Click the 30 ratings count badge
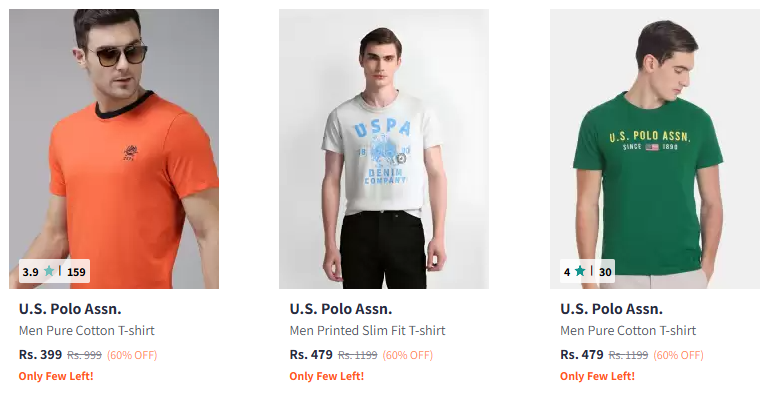Image resolution: width=771 pixels, height=402 pixels. (605, 272)
